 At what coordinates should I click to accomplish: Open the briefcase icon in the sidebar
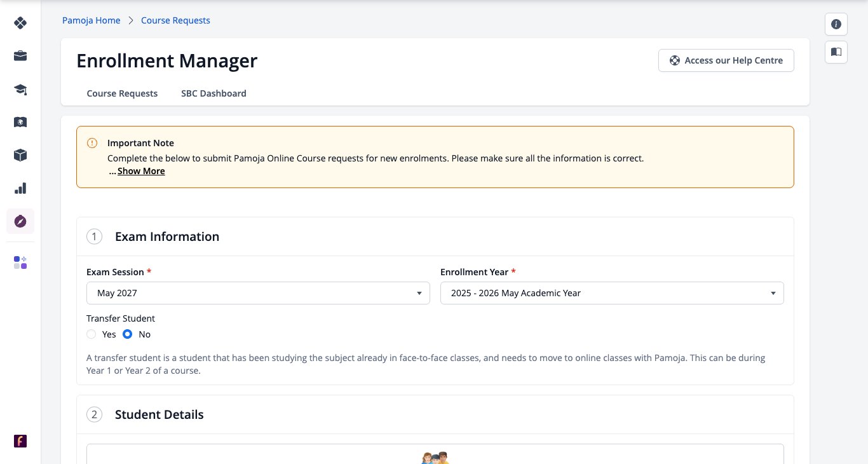pos(20,56)
